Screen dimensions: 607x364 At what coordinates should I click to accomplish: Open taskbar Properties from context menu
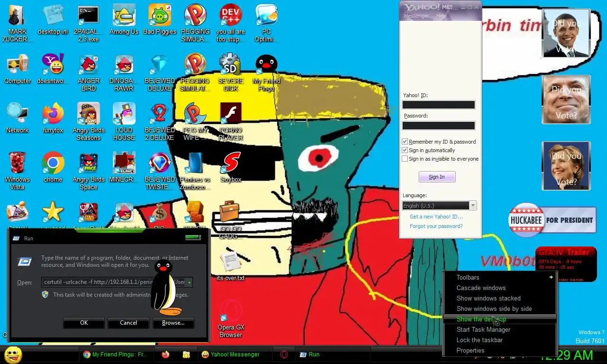coord(500,351)
